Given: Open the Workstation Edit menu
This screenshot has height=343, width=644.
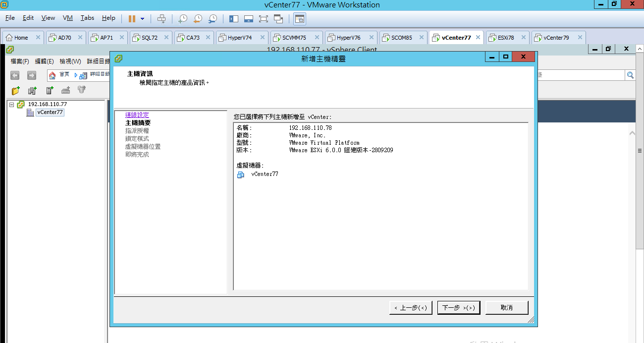Looking at the screenshot, I should [x=28, y=18].
